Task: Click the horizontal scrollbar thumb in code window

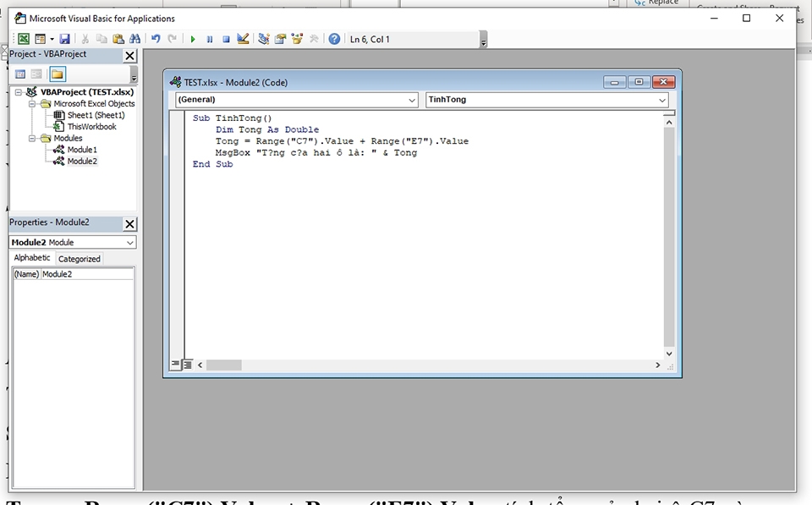Action: pyautogui.click(x=223, y=365)
